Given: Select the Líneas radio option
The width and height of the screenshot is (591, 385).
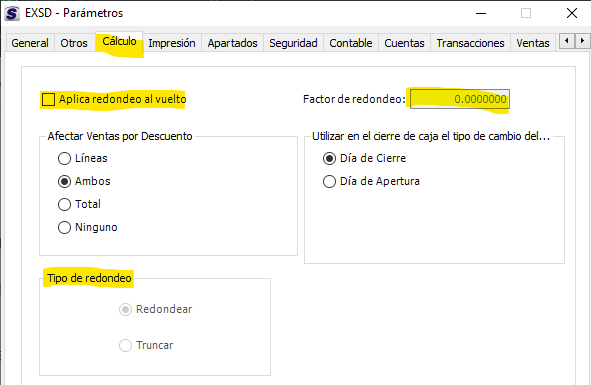Looking at the screenshot, I should (x=64, y=158).
